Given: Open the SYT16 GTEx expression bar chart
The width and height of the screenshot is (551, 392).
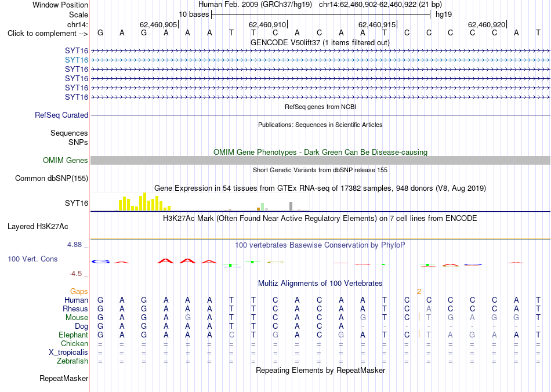Looking at the screenshot, I should (x=200, y=202).
